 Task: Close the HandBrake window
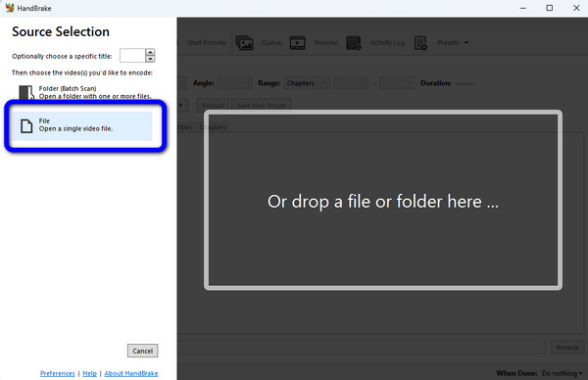click(576, 8)
